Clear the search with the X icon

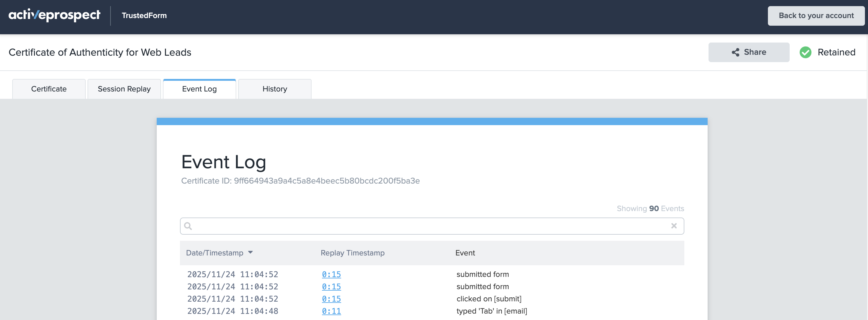[674, 226]
